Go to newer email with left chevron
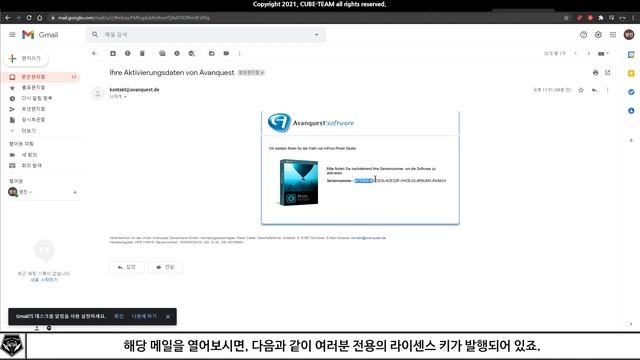The width and height of the screenshot is (640, 360). pos(576,53)
